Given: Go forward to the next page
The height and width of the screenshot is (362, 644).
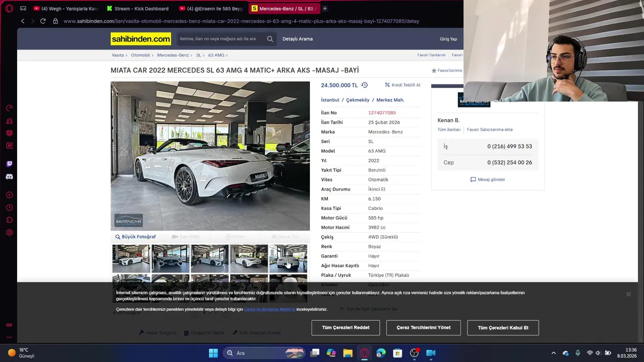Looking at the screenshot, I should (33, 21).
